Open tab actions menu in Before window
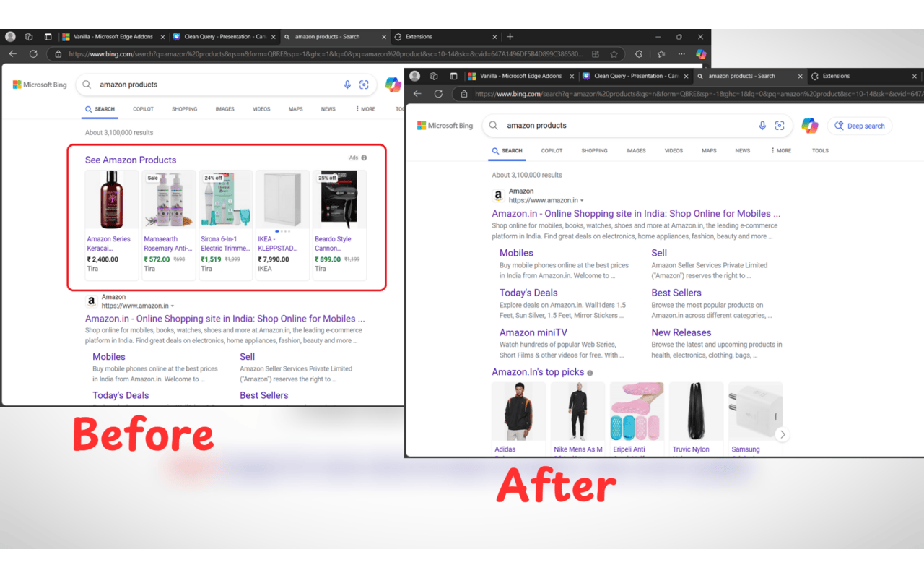 coord(48,37)
